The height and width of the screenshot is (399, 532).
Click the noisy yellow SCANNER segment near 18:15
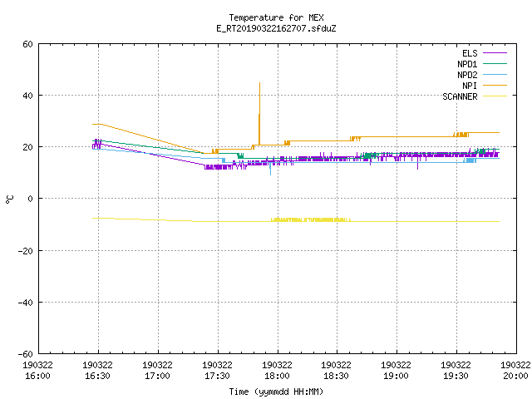click(x=310, y=219)
